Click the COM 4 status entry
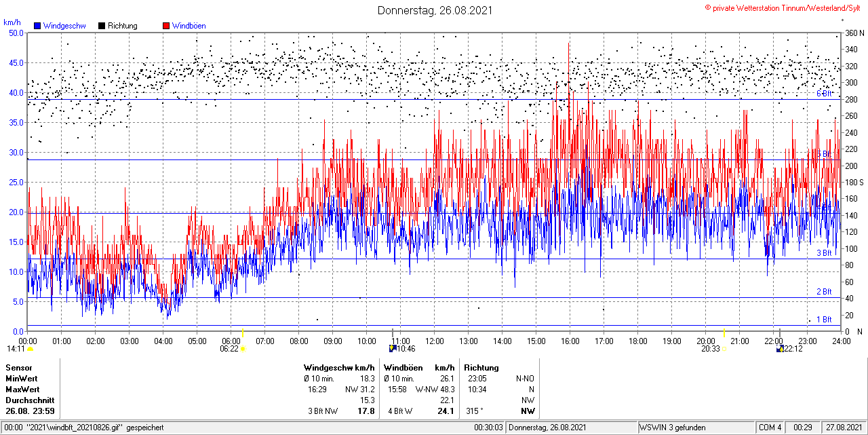This screenshot has width=868, height=435. [x=770, y=428]
